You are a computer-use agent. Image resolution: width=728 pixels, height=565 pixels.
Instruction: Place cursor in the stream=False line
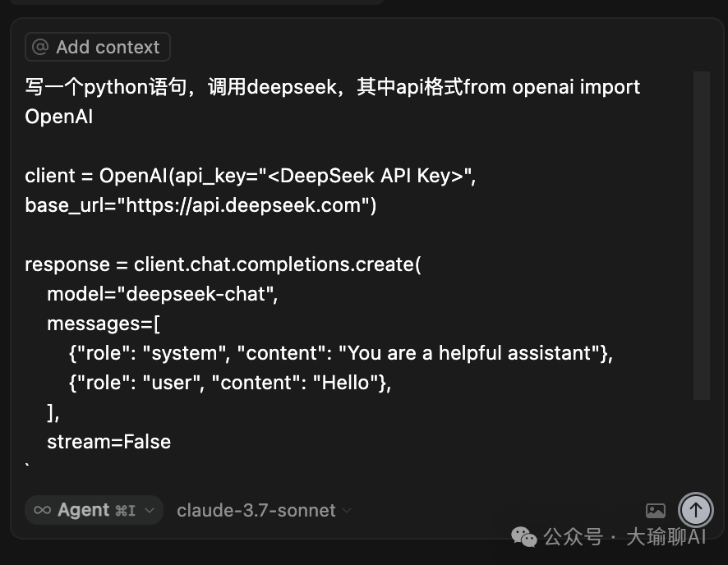(x=109, y=442)
